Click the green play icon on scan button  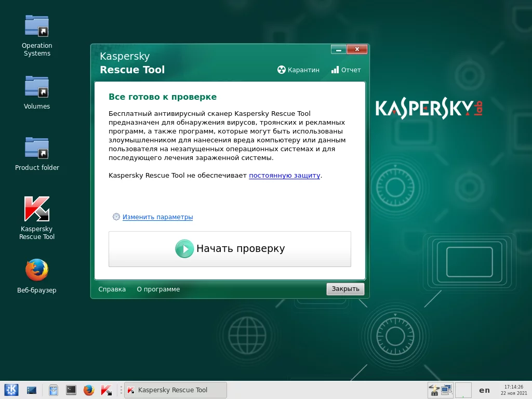pyautogui.click(x=184, y=249)
